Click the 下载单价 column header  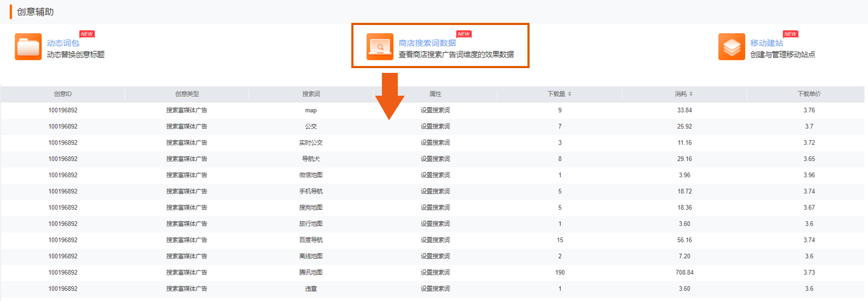(x=809, y=94)
